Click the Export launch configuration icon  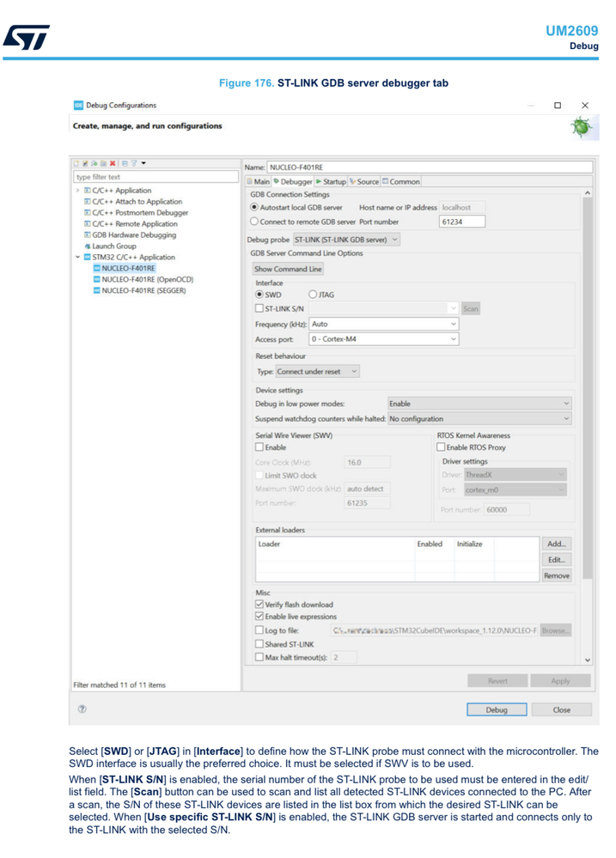coord(95,163)
